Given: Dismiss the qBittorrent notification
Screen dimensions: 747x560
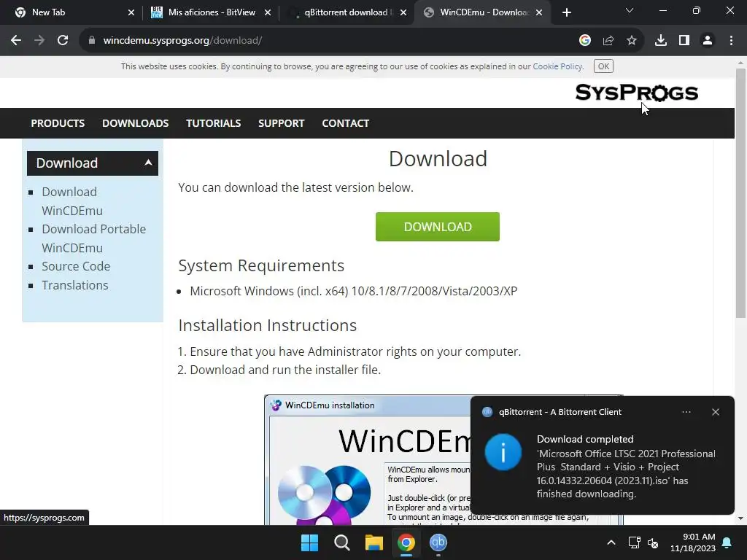Looking at the screenshot, I should pyautogui.click(x=715, y=412).
